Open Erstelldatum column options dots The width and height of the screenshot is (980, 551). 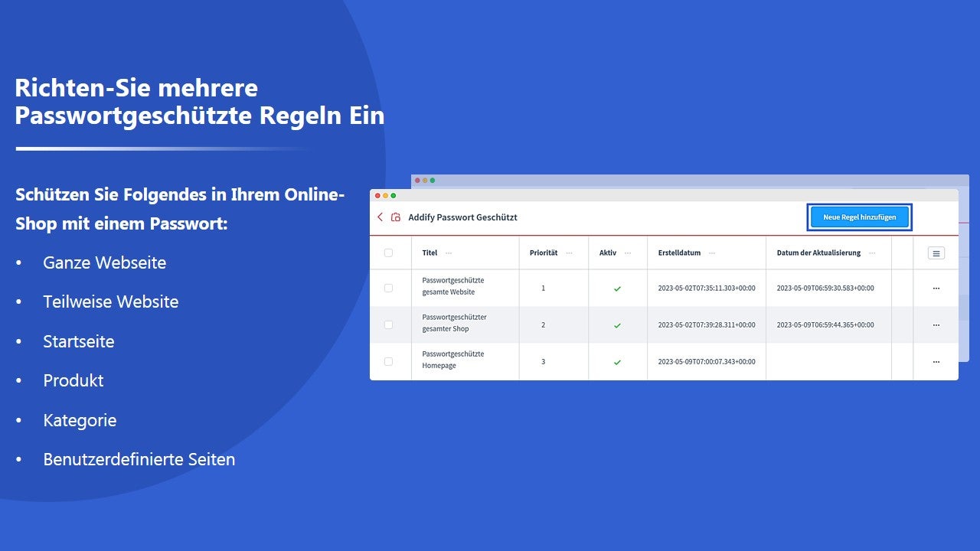pos(712,253)
